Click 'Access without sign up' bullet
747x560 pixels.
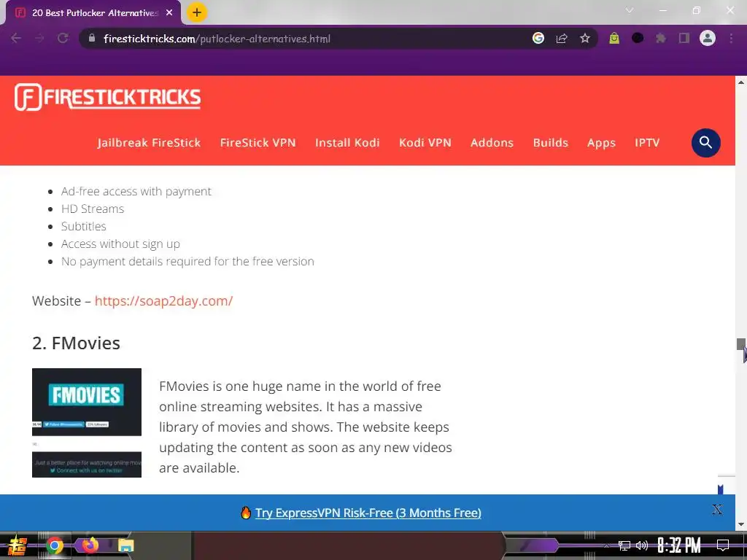[x=120, y=244]
